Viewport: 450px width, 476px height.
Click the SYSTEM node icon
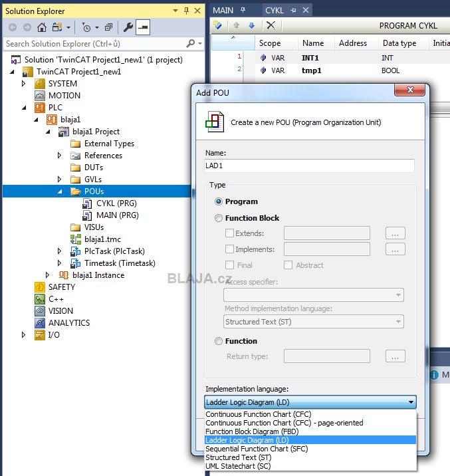40,84
